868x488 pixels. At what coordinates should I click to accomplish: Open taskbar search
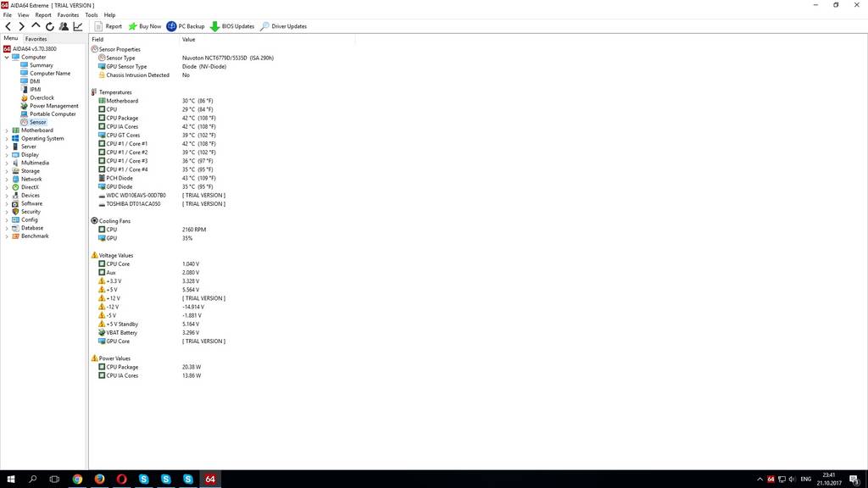[33, 480]
